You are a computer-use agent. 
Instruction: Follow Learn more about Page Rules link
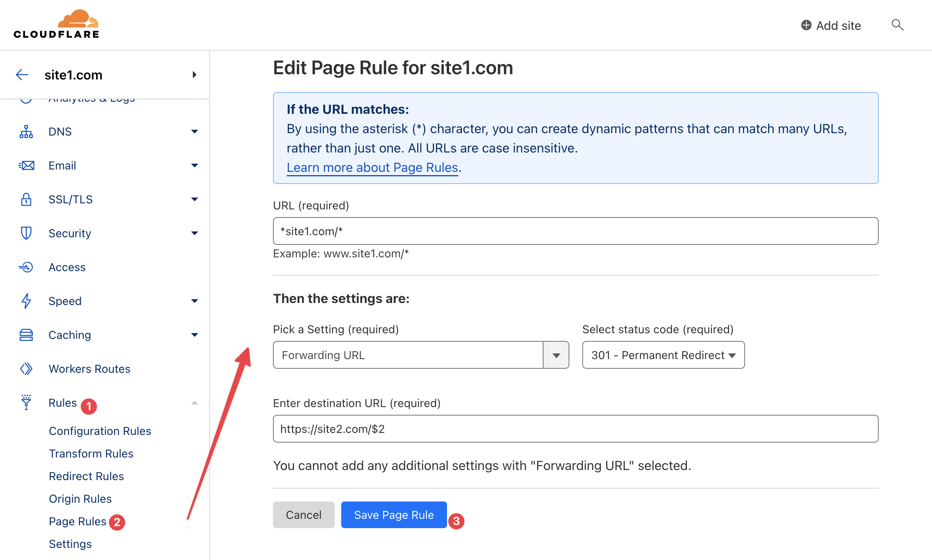coord(372,167)
